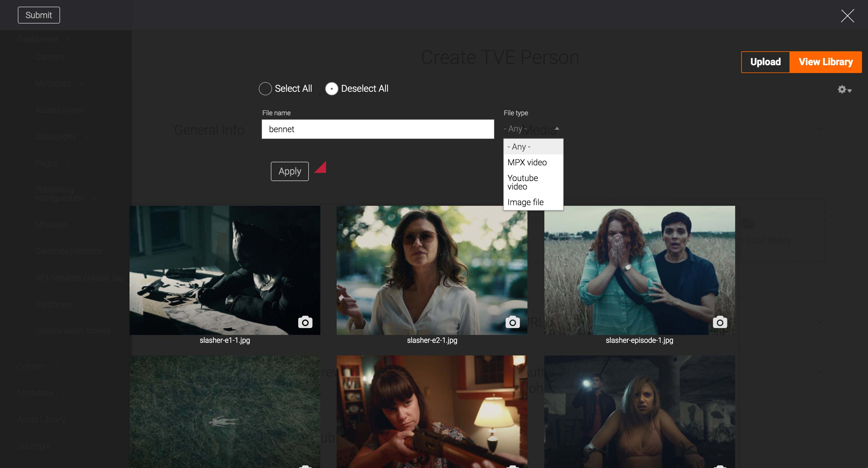Click the File name input field
The image size is (868, 468).
pos(377,129)
